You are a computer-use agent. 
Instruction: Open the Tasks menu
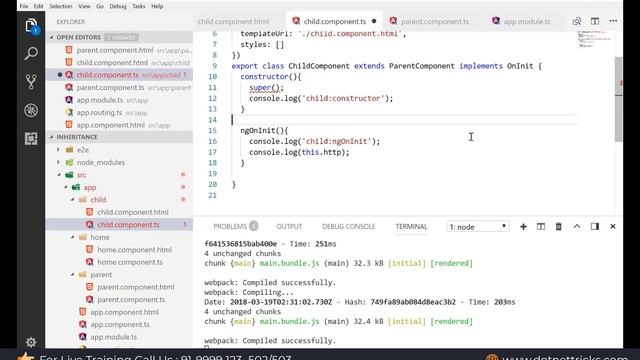coord(139,6)
